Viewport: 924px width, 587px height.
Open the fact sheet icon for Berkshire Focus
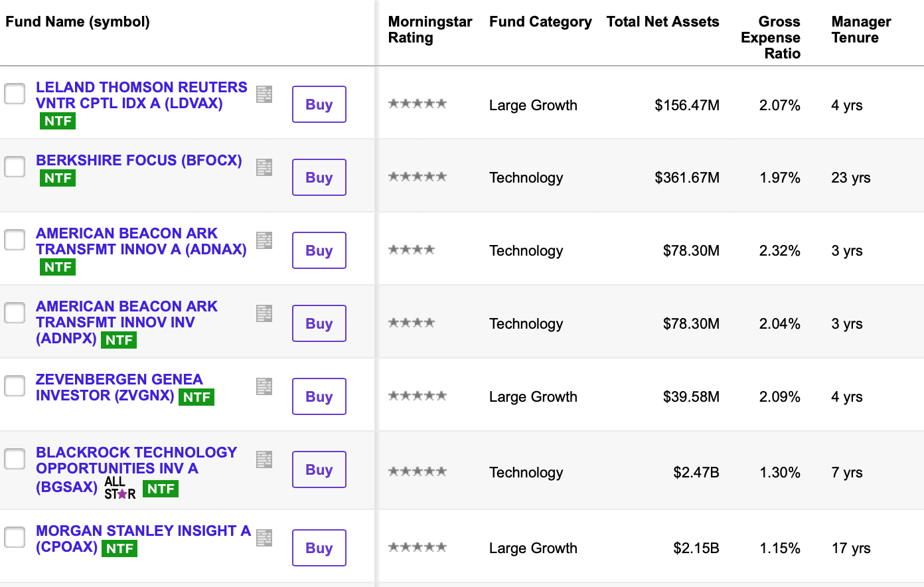pos(264,167)
